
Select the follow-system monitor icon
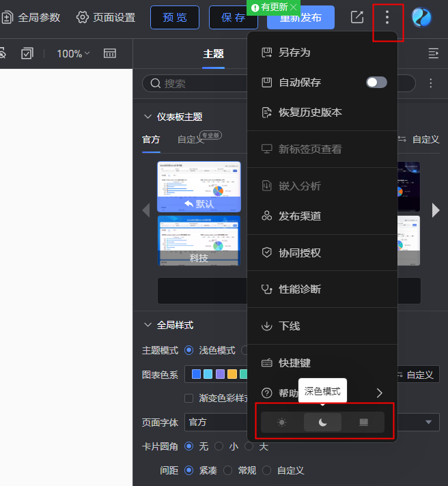364,423
